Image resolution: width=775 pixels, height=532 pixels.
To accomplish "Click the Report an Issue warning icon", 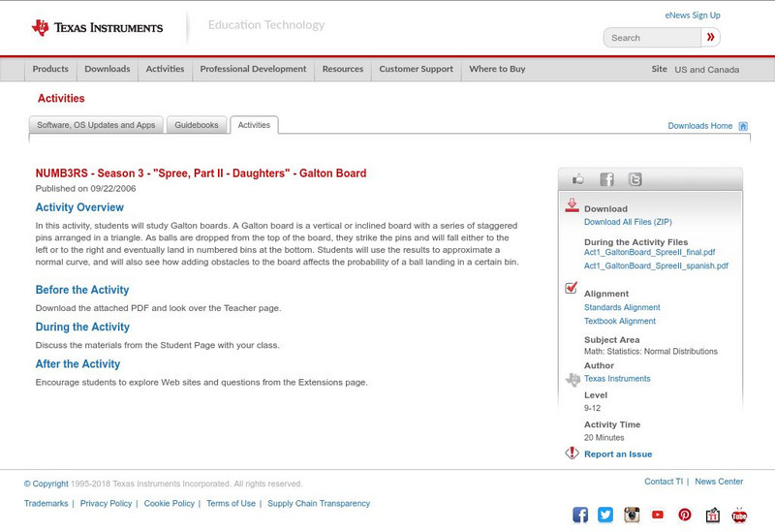I will point(572,453).
